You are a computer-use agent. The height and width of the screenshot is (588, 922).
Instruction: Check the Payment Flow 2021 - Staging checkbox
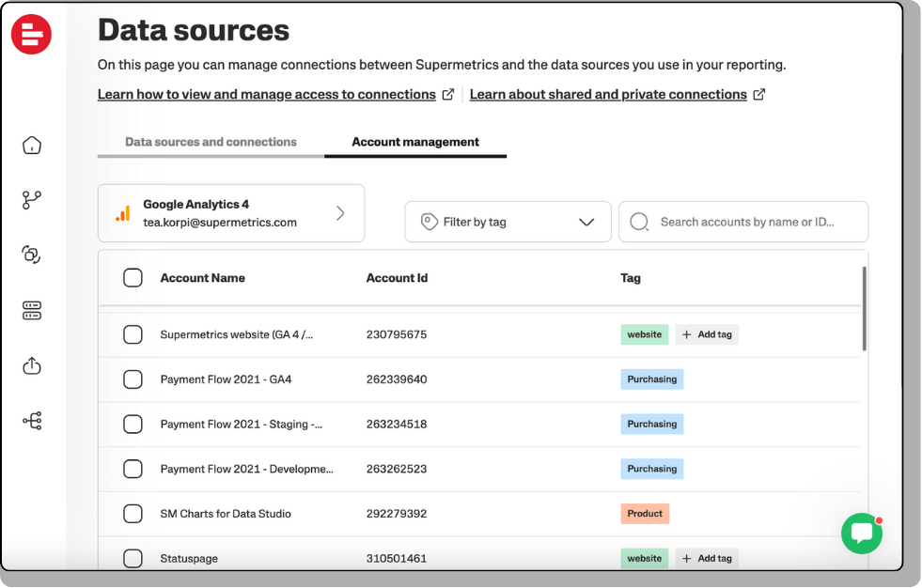coord(133,425)
